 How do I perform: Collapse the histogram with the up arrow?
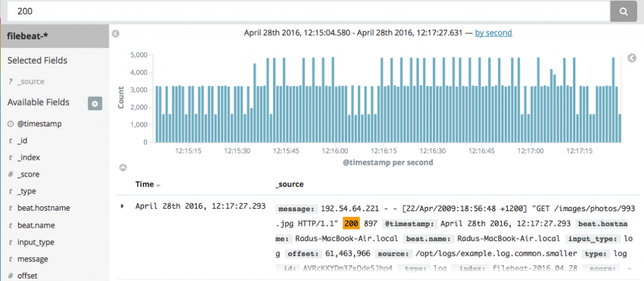click(x=123, y=168)
